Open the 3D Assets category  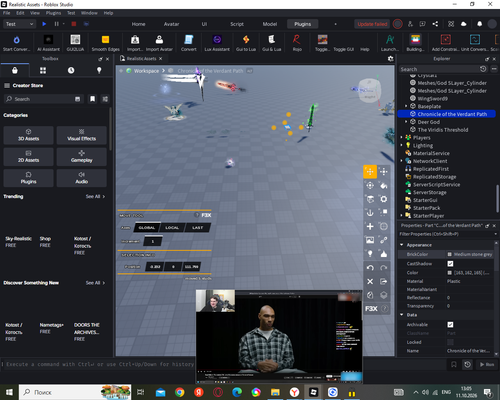(x=28, y=135)
